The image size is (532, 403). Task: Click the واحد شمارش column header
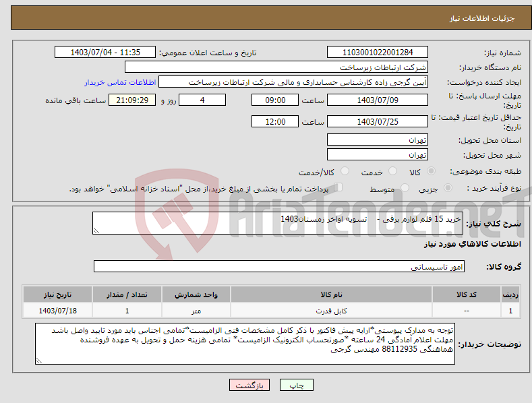pyautogui.click(x=196, y=294)
